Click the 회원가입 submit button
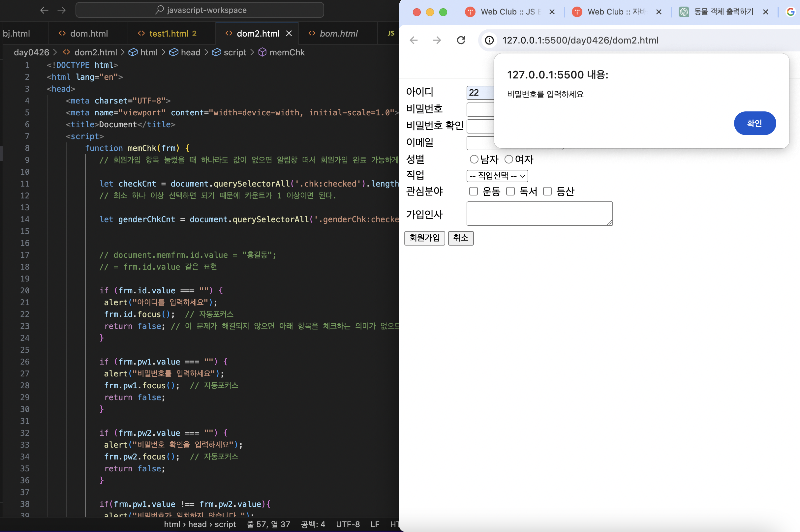The image size is (800, 532). (x=424, y=238)
